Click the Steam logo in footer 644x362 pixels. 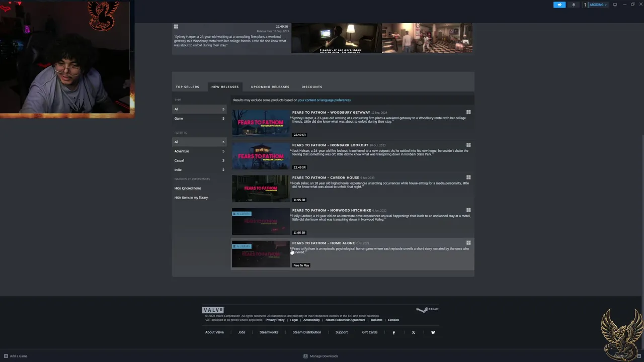428,309
